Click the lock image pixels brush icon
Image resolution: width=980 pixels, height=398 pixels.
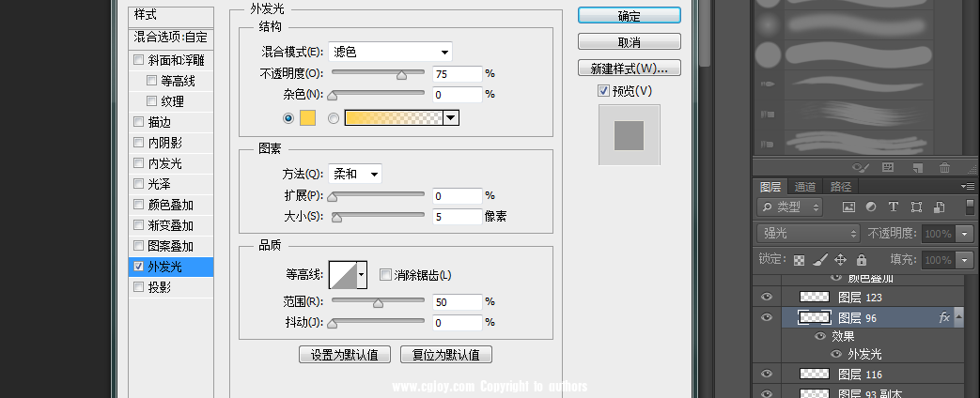click(819, 260)
